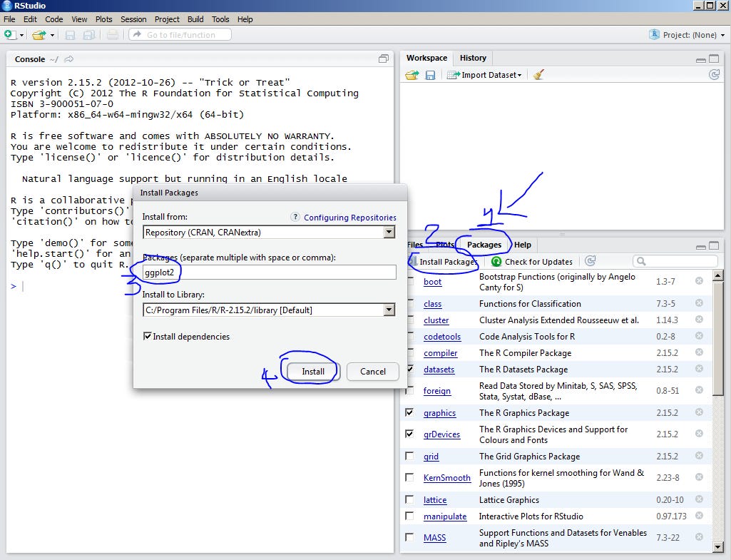Open the Tools menu

coord(220,19)
